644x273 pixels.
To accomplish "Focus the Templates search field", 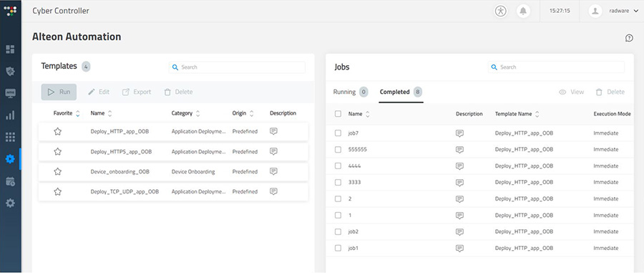I will 237,67.
